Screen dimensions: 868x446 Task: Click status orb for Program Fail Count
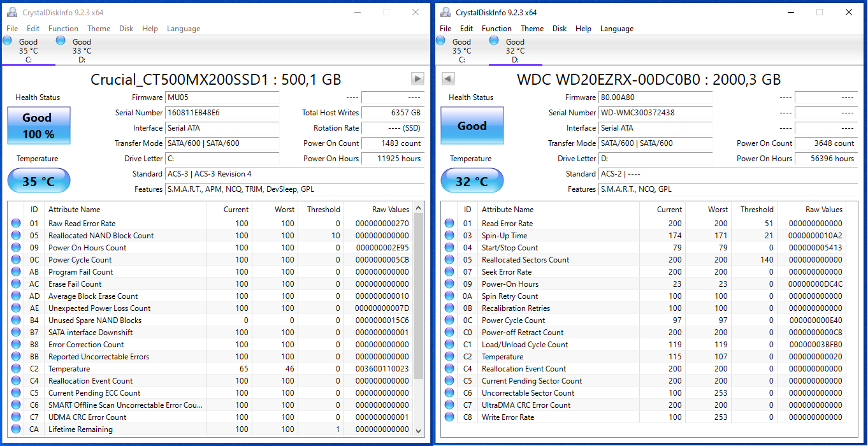pos(16,272)
